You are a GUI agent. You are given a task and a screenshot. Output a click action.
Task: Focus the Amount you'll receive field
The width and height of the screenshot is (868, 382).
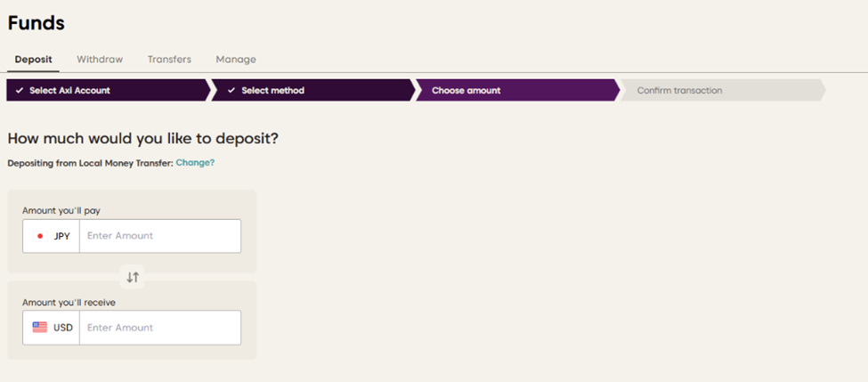(x=160, y=328)
